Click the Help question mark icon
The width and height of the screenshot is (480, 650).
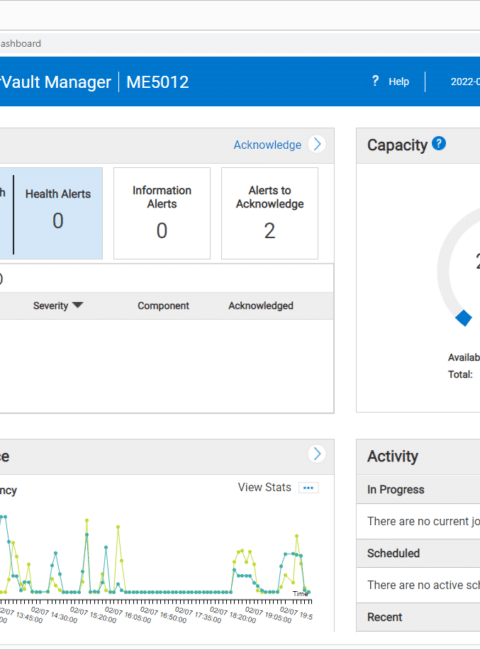(x=375, y=81)
